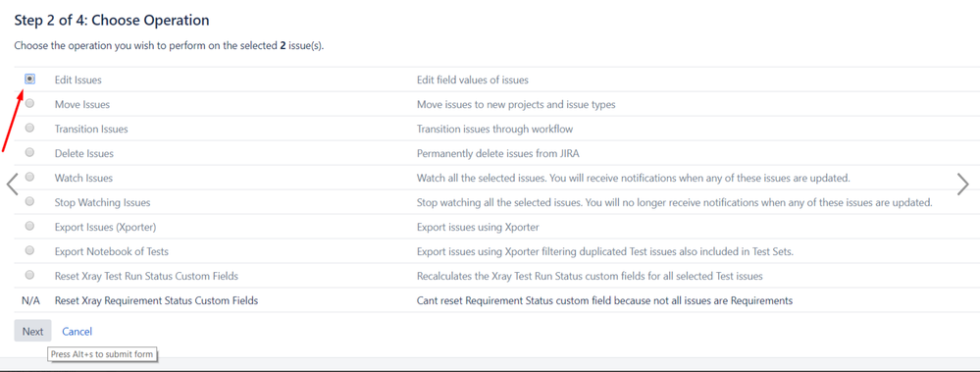Image resolution: width=980 pixels, height=372 pixels.
Task: Click the 'Export Issues (Xporter)' label
Action: click(106, 227)
